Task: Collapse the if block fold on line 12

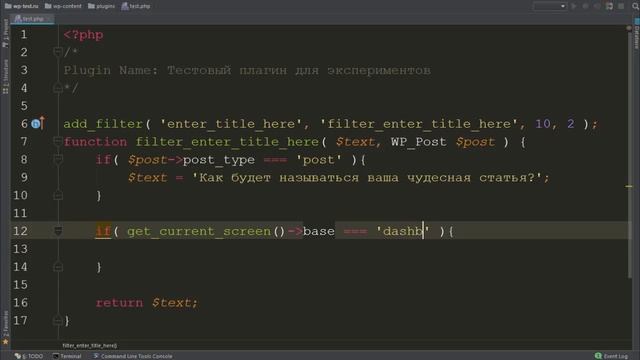Action: tap(58, 231)
